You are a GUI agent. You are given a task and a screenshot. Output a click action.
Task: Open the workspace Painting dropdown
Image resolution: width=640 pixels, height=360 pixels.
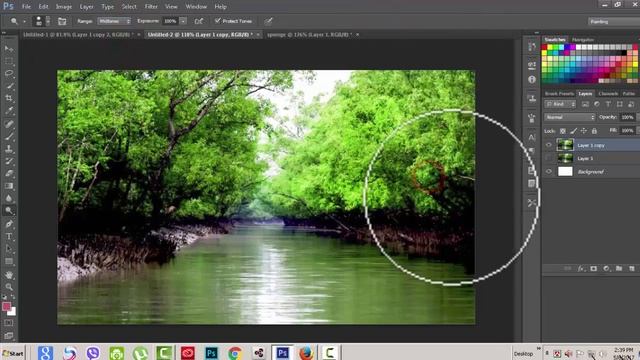[x=613, y=22]
